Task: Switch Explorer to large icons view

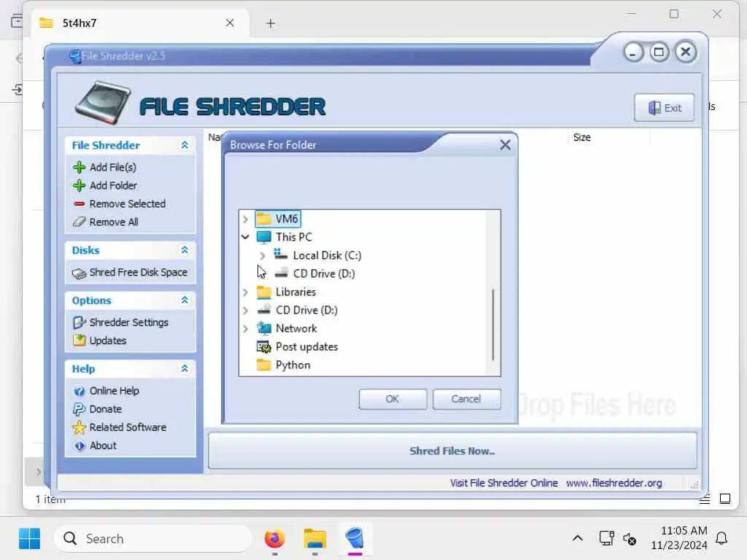Action: pos(725,499)
